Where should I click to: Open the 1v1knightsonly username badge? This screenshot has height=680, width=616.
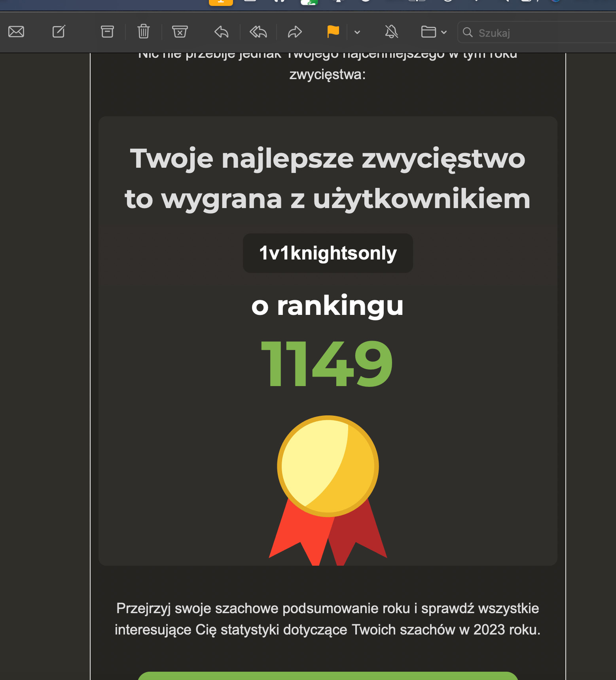[328, 253]
